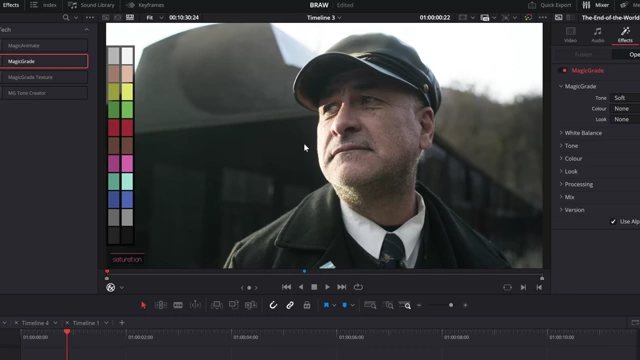Activate the Blade edit tool
This screenshot has width=640, height=360.
click(178, 305)
